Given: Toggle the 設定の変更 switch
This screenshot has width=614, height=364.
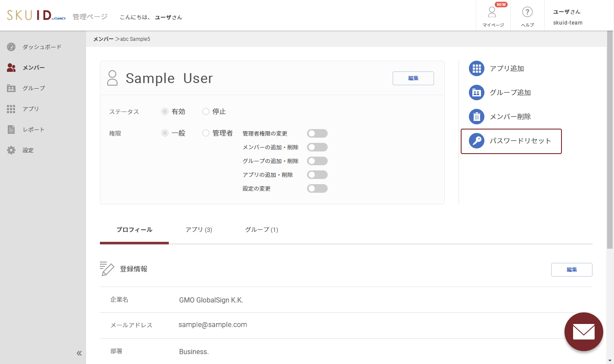Looking at the screenshot, I should [317, 188].
